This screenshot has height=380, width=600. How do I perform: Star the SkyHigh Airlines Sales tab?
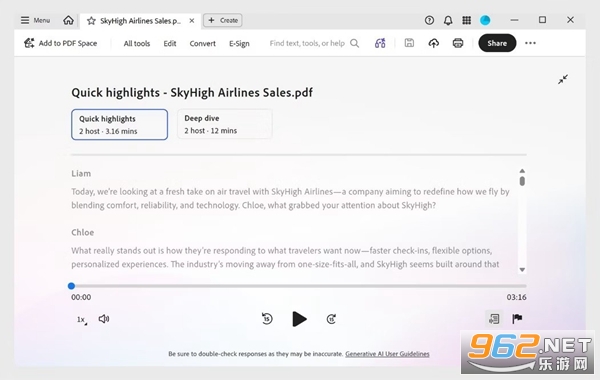[91, 21]
